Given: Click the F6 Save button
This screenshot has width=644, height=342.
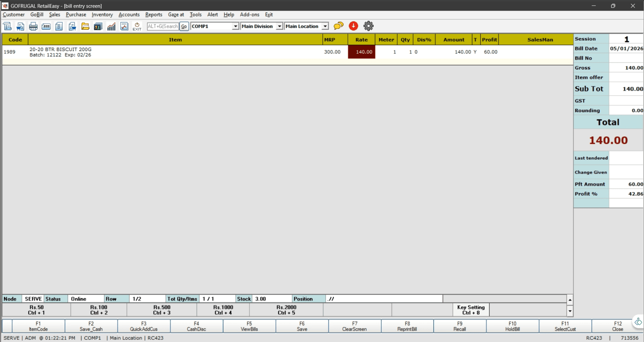Looking at the screenshot, I should pos(302,326).
